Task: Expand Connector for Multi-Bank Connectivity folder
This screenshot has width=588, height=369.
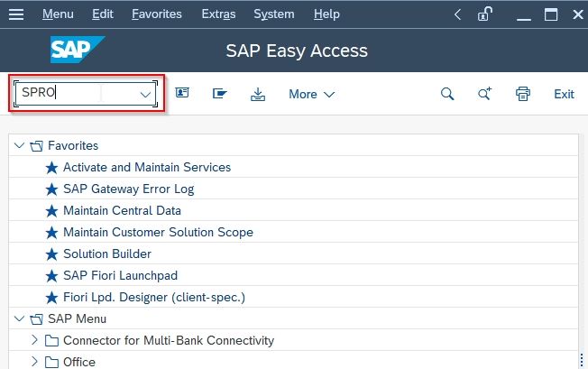Action: click(34, 340)
